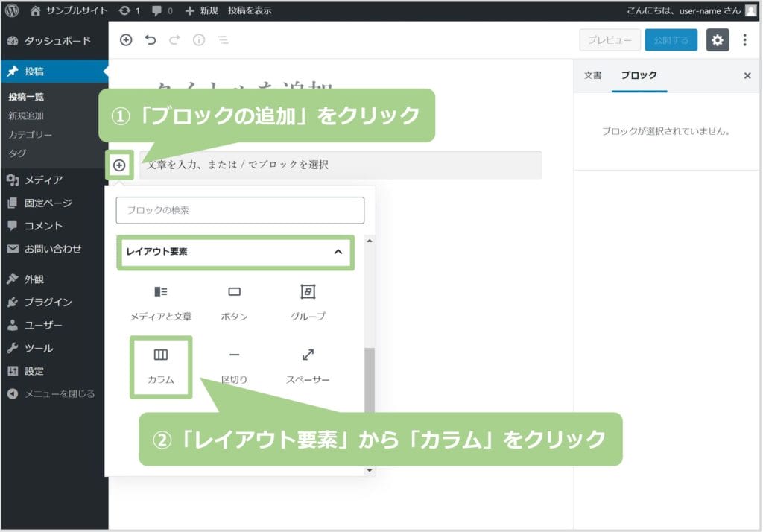Click the ブロックの検索 search field
The height and width of the screenshot is (532, 763).
pos(240,210)
